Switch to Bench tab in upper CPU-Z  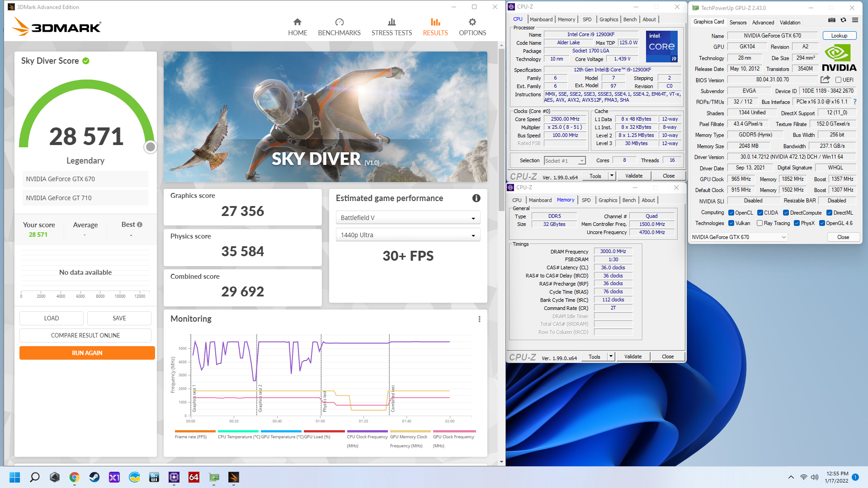pos(630,19)
